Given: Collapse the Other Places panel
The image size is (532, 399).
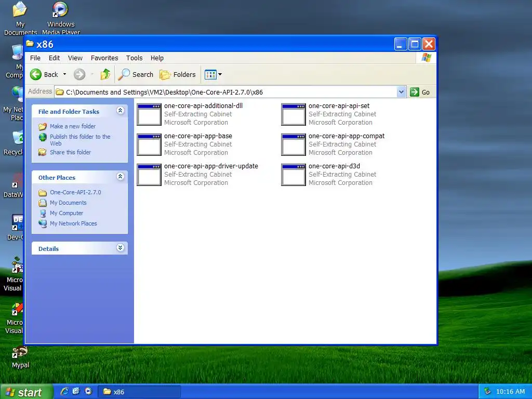Looking at the screenshot, I should point(120,176).
